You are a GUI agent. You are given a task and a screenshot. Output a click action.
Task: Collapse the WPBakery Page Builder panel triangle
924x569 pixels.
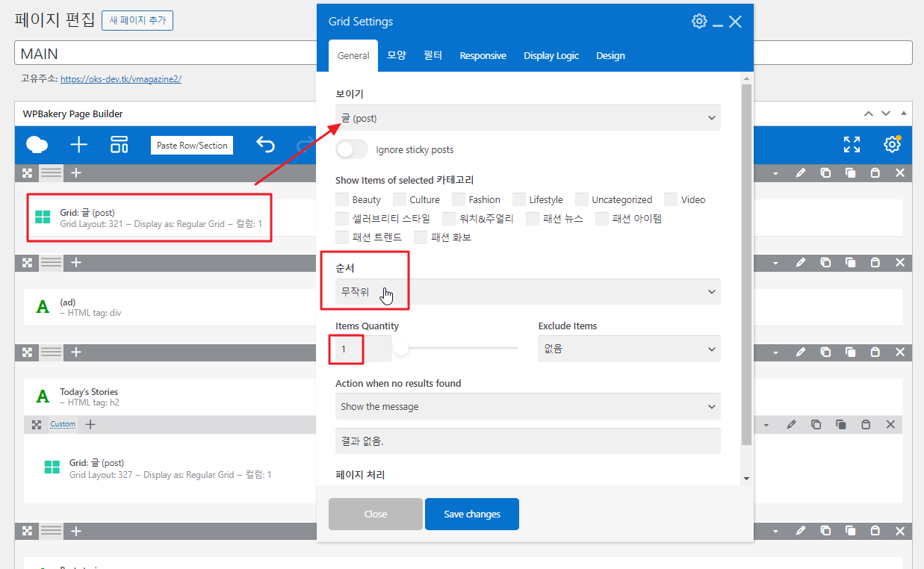pyautogui.click(x=903, y=114)
